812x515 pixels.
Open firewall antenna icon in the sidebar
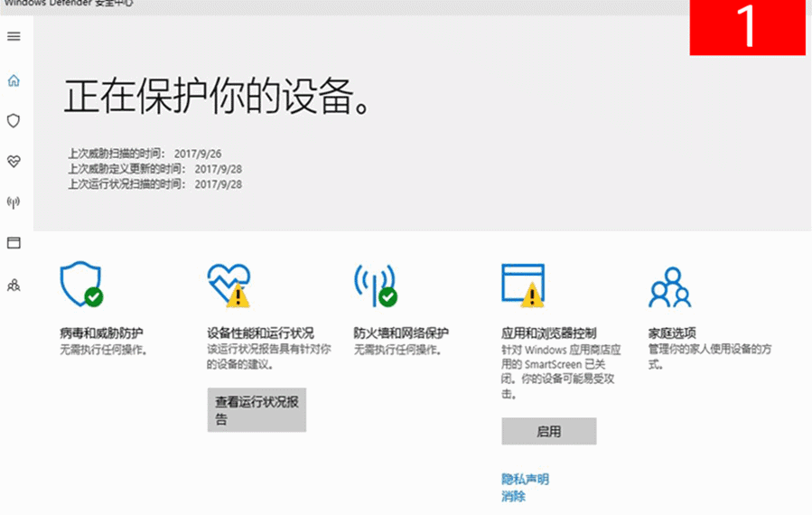(14, 202)
